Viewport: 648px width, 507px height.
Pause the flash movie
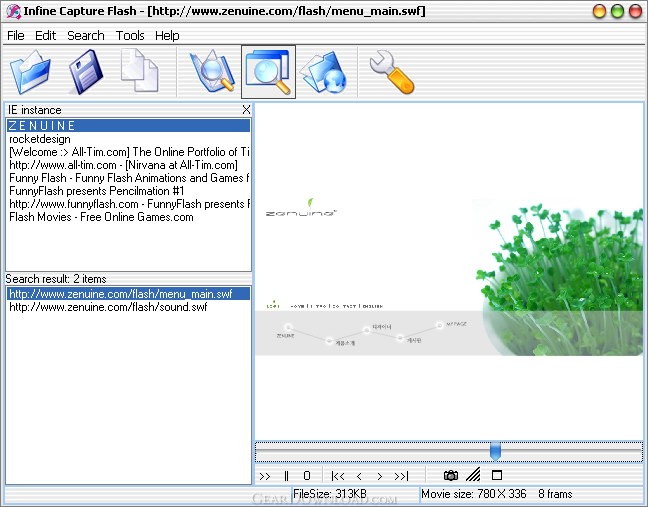pos(286,476)
